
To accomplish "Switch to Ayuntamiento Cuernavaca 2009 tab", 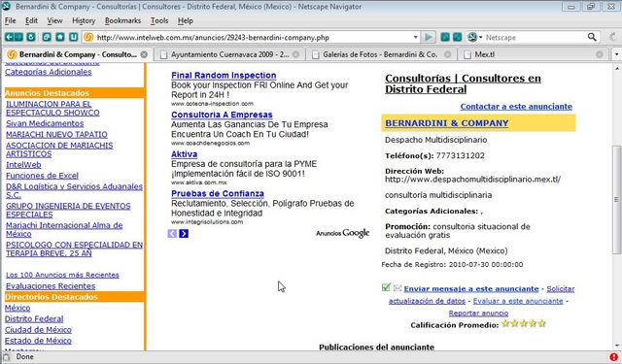I will pyautogui.click(x=228, y=54).
